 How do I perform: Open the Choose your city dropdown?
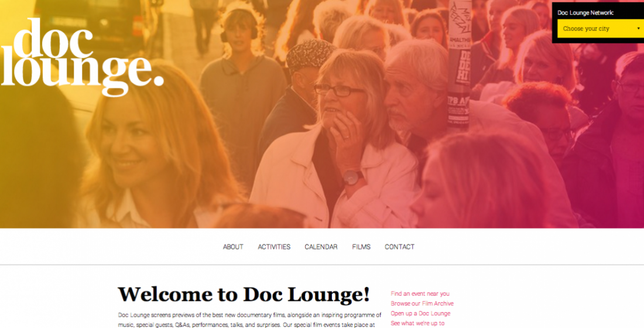601,28
